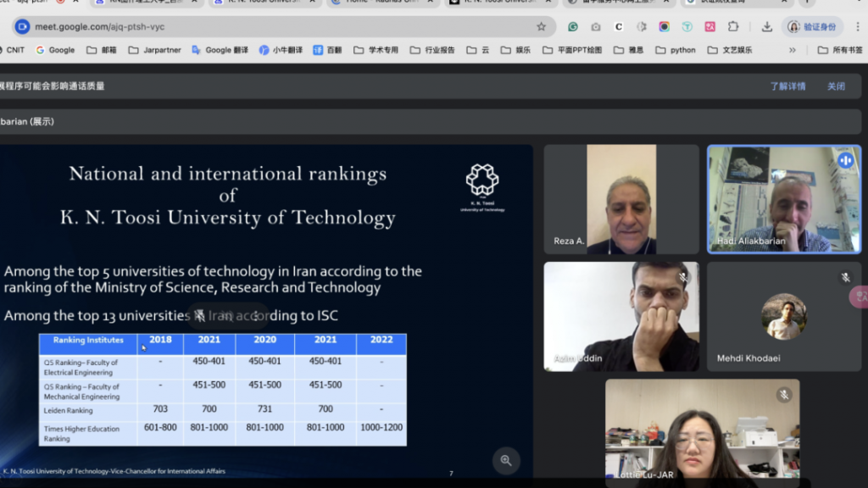Viewport: 868px width, 488px height.
Task: Dismiss the notification with 关闭
Action: [836, 86]
